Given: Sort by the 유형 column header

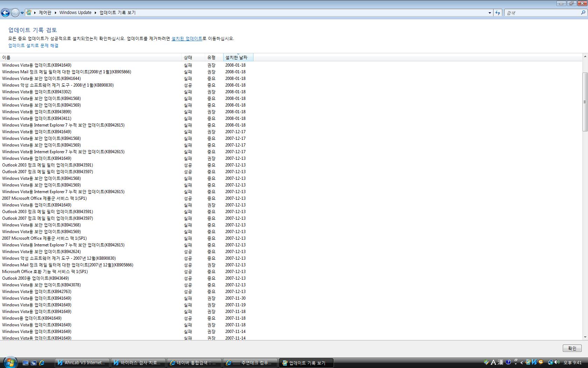Looking at the screenshot, I should [x=214, y=57].
